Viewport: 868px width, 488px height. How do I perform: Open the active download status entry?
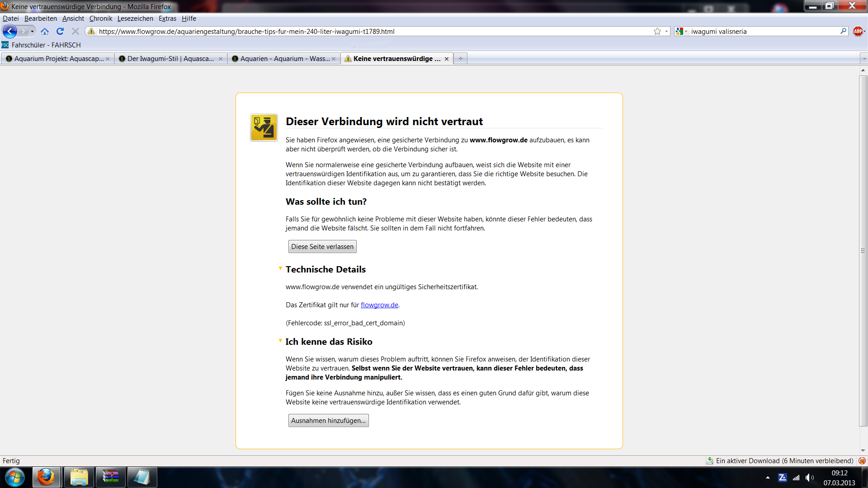pos(784,461)
